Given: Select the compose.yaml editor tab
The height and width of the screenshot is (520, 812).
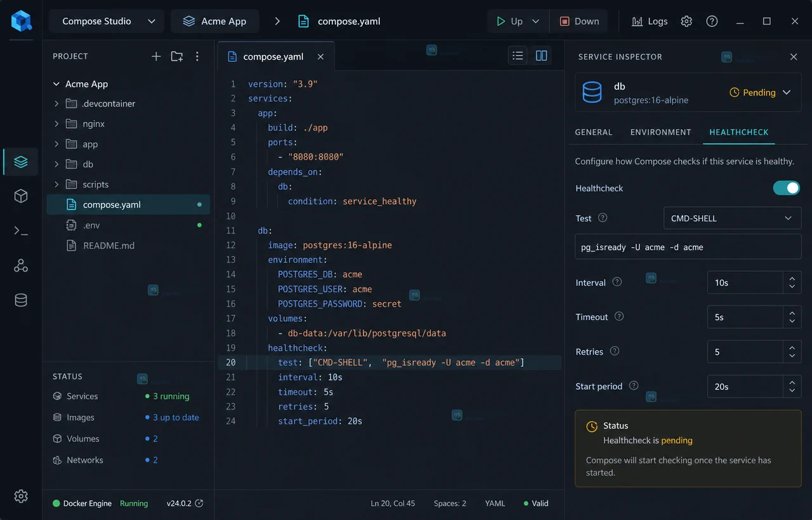Looking at the screenshot, I should pos(275,57).
